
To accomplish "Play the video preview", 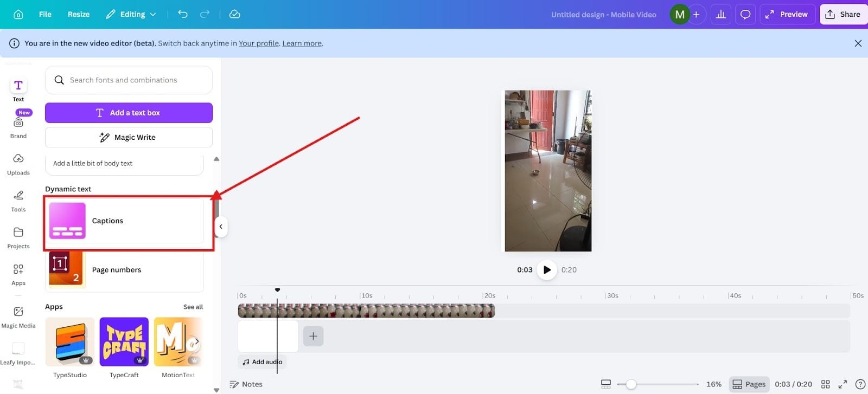I will pyautogui.click(x=547, y=269).
